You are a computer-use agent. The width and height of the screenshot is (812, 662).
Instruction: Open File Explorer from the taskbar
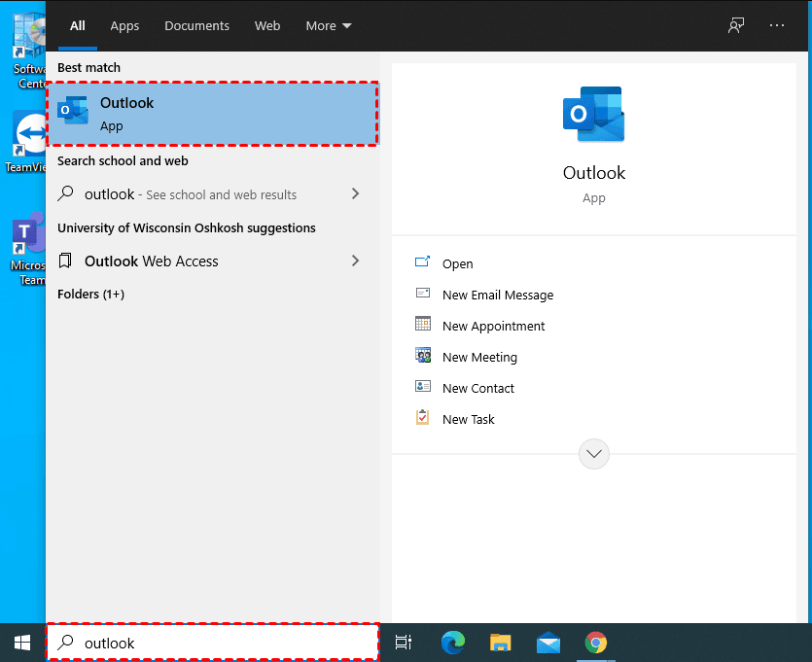[x=500, y=642]
